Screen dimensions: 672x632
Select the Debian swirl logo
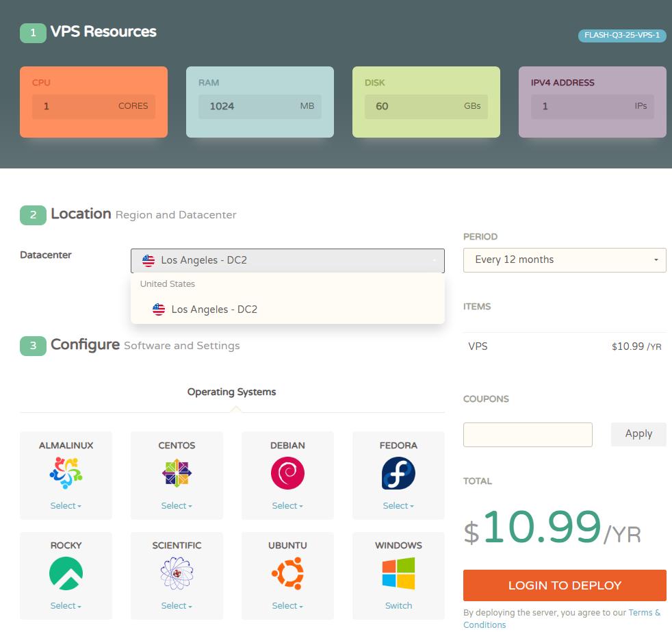pyautogui.click(x=287, y=473)
